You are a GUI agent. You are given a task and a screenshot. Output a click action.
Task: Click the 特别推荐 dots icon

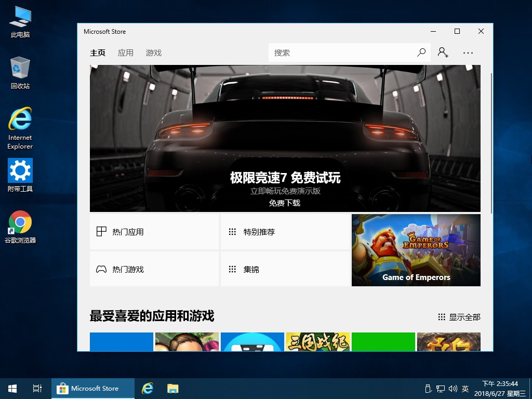coord(232,232)
